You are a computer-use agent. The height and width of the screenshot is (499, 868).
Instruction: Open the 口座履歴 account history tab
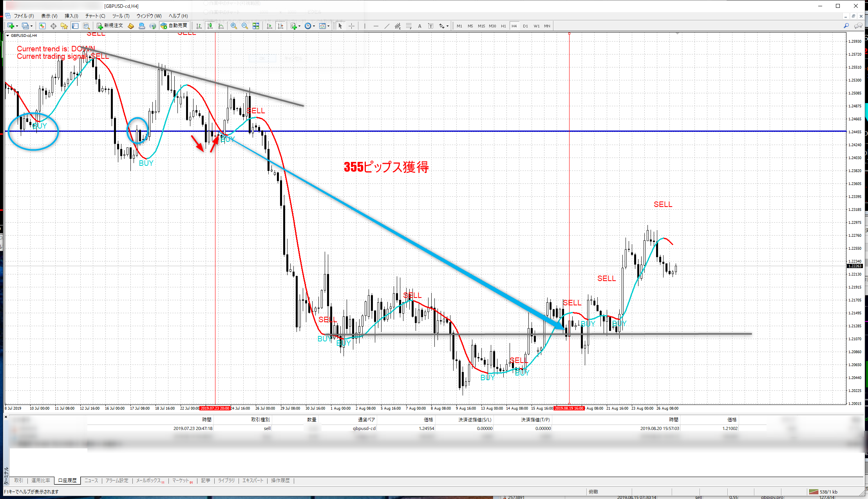(67, 480)
